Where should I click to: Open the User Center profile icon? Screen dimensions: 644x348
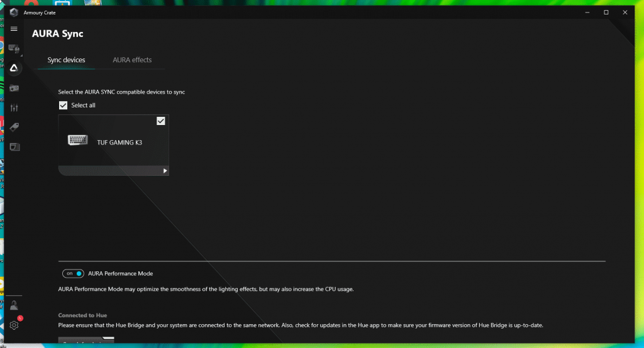[x=14, y=305]
